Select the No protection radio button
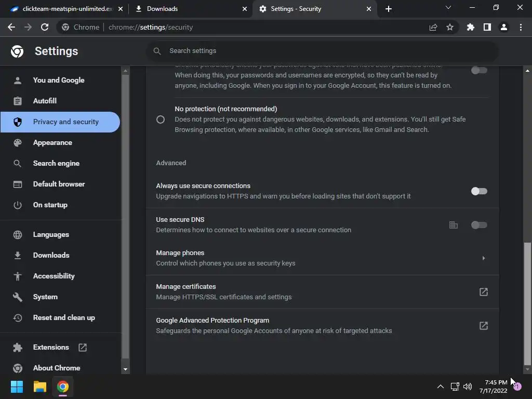Screen dimensions: 532x399 click(161, 119)
